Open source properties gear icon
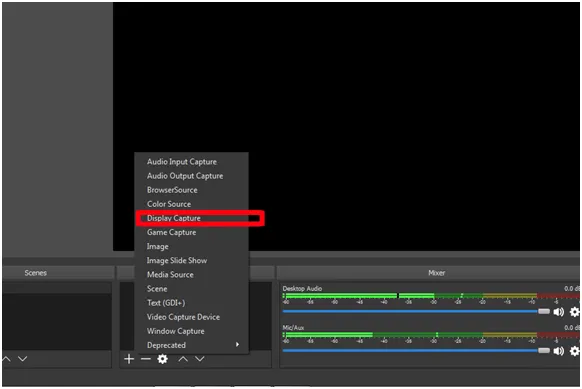 [x=163, y=359]
